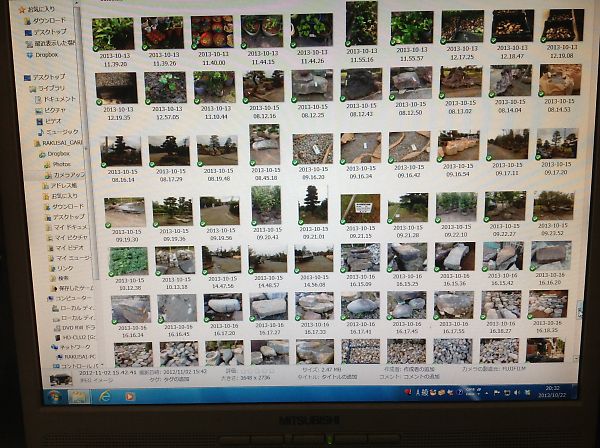This screenshot has height=448, width=600.
Task: Open Windows Media Player from the taskbar
Action: tap(130, 396)
